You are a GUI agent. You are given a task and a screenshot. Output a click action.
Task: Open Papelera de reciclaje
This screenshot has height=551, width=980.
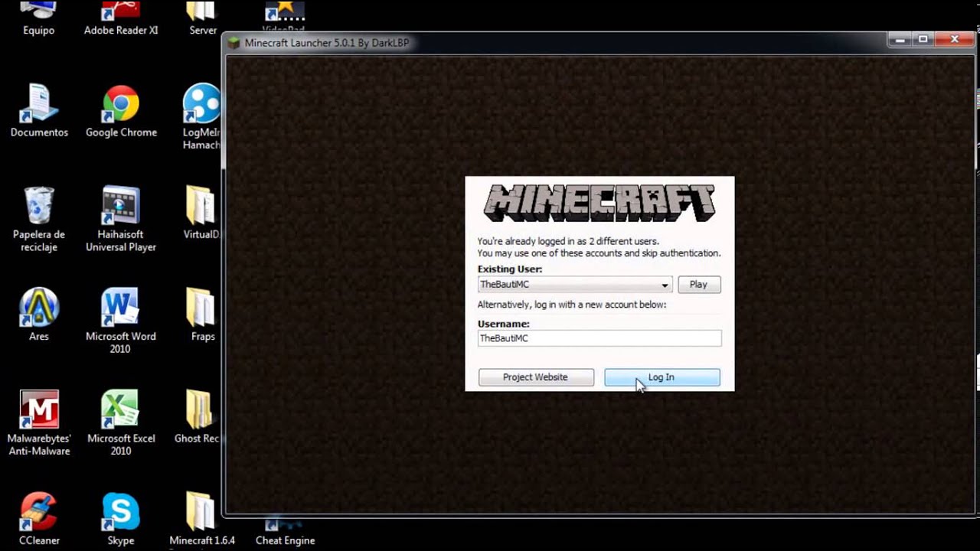coord(39,218)
